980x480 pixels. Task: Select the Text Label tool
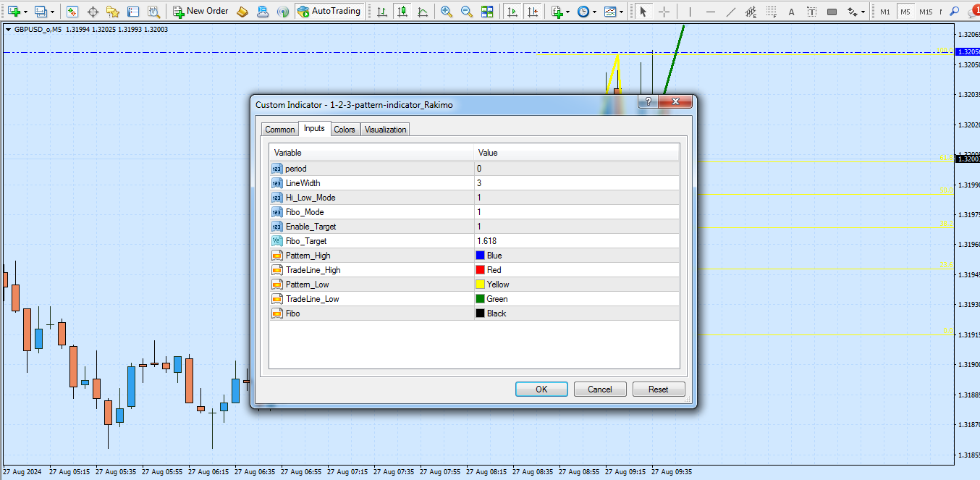811,12
